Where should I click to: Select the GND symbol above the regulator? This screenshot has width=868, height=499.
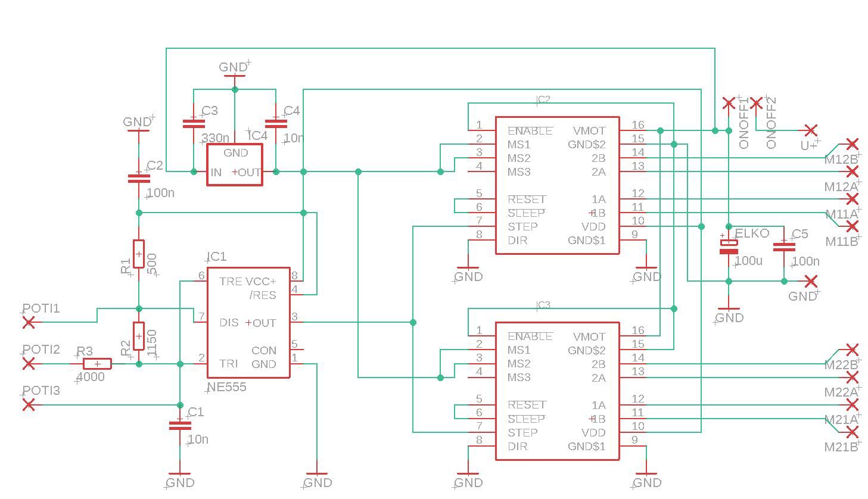(x=234, y=68)
